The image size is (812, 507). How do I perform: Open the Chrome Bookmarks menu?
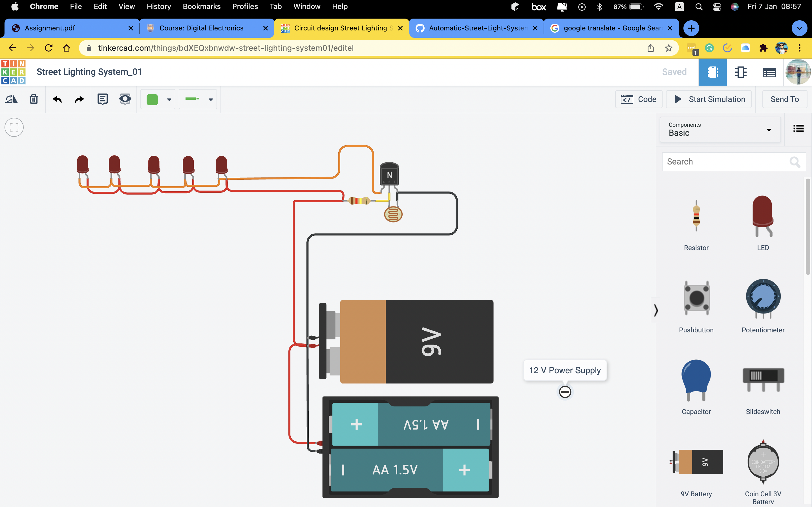pyautogui.click(x=202, y=6)
